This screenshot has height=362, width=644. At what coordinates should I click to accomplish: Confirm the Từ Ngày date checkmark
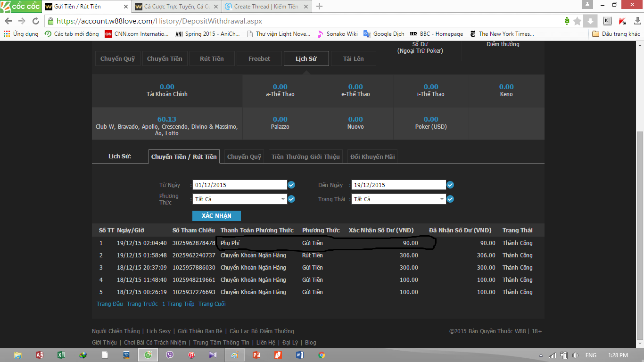coord(291,185)
